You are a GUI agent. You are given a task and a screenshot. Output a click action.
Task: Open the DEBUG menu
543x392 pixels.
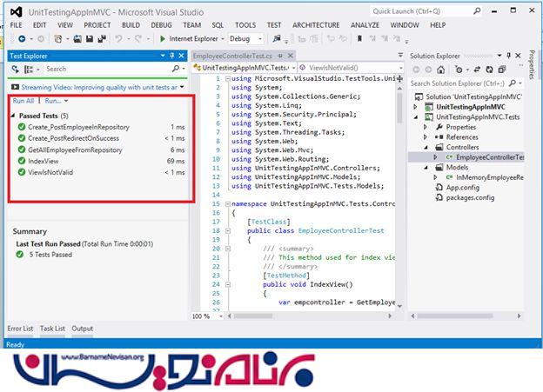(x=161, y=25)
